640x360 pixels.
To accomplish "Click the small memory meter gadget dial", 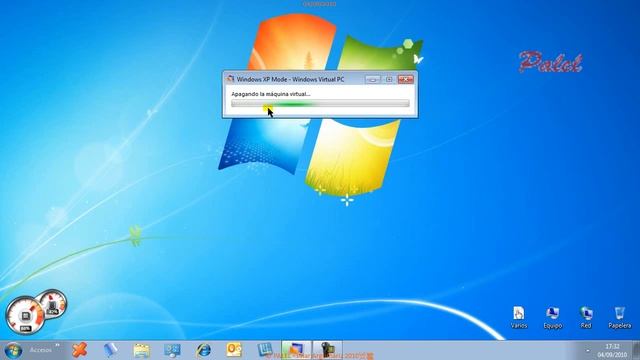I will [x=53, y=304].
